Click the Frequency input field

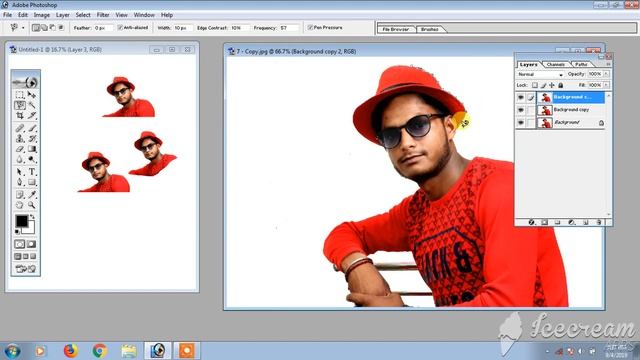[x=289, y=28]
